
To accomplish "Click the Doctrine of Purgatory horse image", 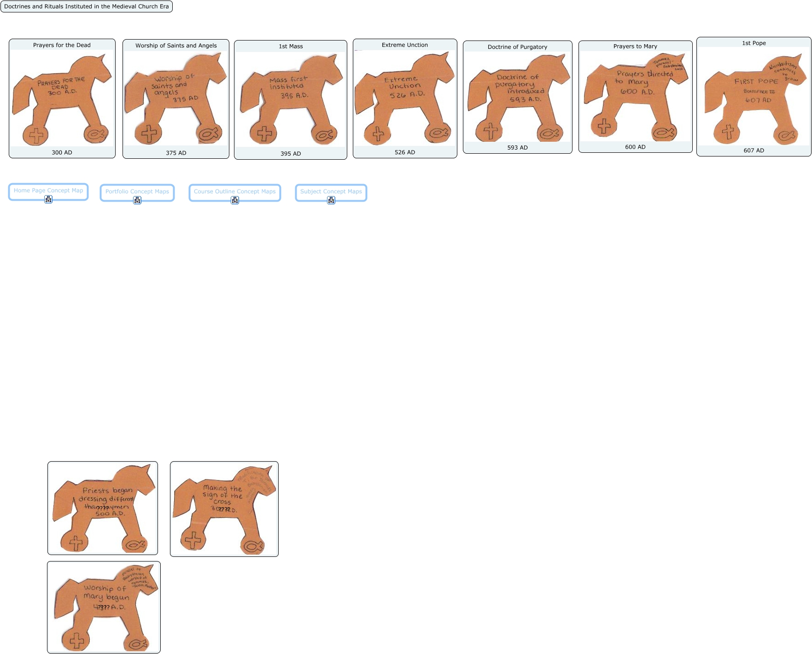I will point(518,97).
